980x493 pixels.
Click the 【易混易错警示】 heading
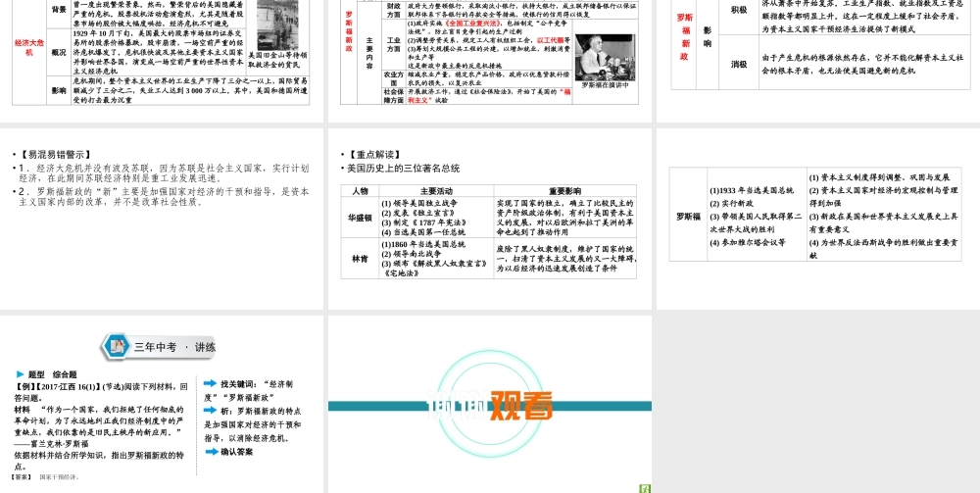click(55, 154)
